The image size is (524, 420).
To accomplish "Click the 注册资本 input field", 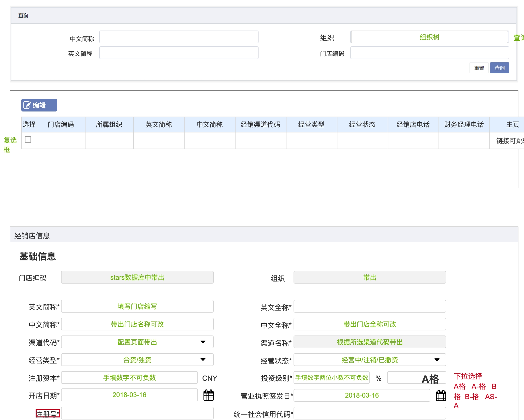I will (x=129, y=377).
